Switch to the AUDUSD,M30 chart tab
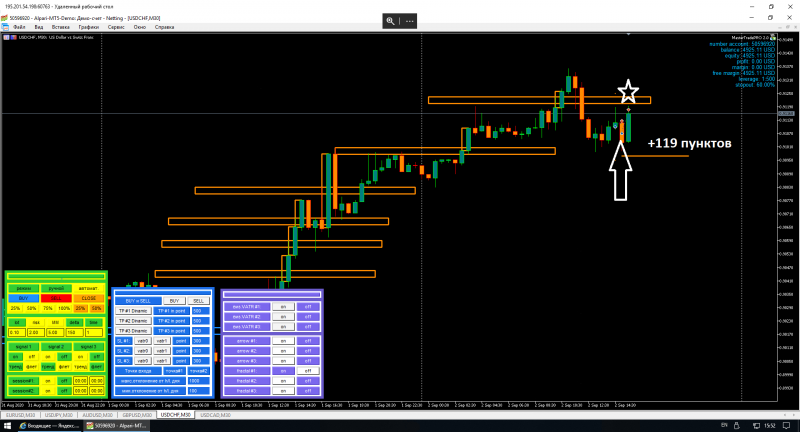The height and width of the screenshot is (432, 800). [x=97, y=415]
